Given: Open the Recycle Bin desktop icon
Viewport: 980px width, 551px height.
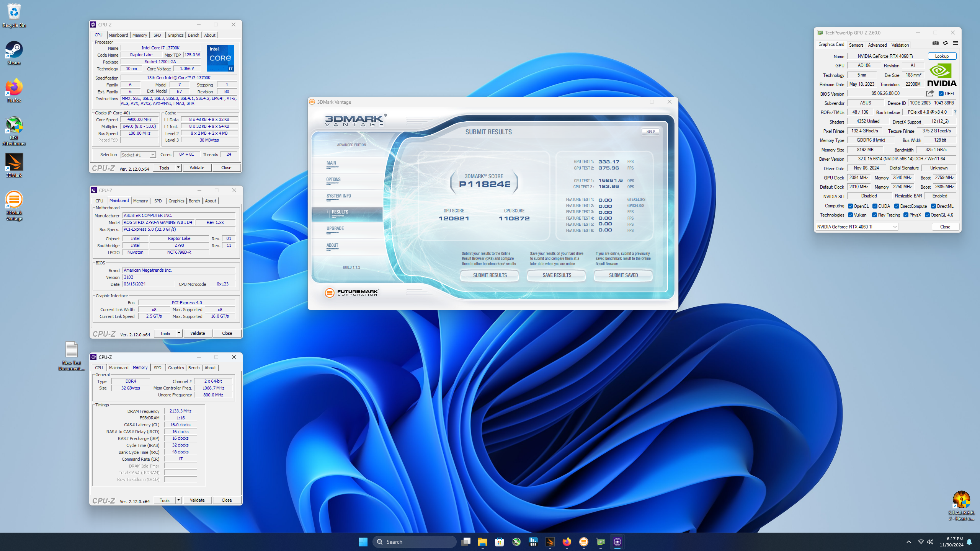Looking at the screenshot, I should [x=14, y=15].
